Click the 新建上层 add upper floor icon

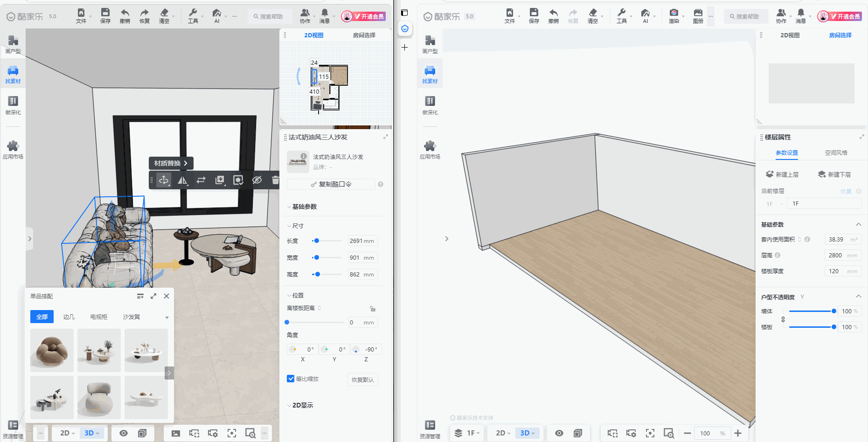(770, 174)
